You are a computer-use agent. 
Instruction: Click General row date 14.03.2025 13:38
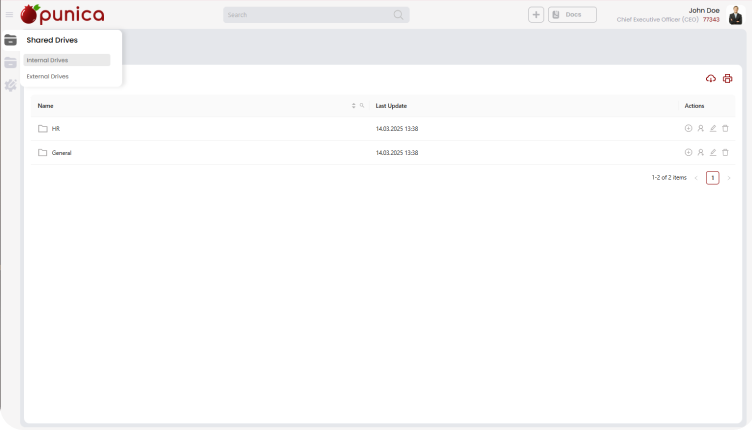(397, 153)
